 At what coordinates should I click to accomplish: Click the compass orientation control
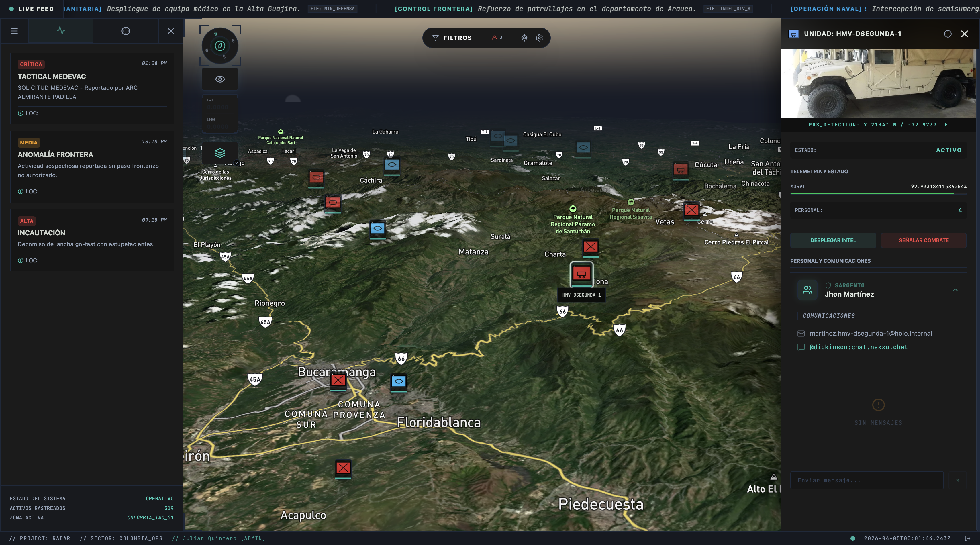click(x=220, y=46)
